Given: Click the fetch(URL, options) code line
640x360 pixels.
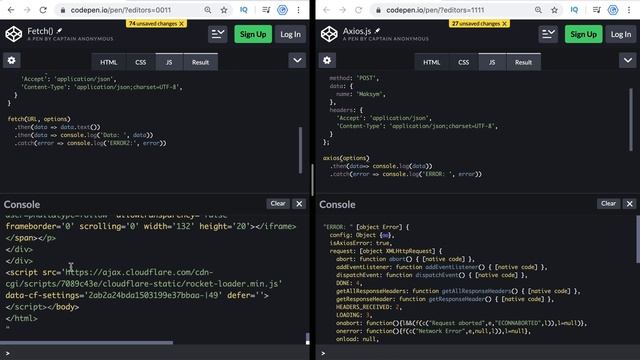Looking at the screenshot, I should (39, 119).
